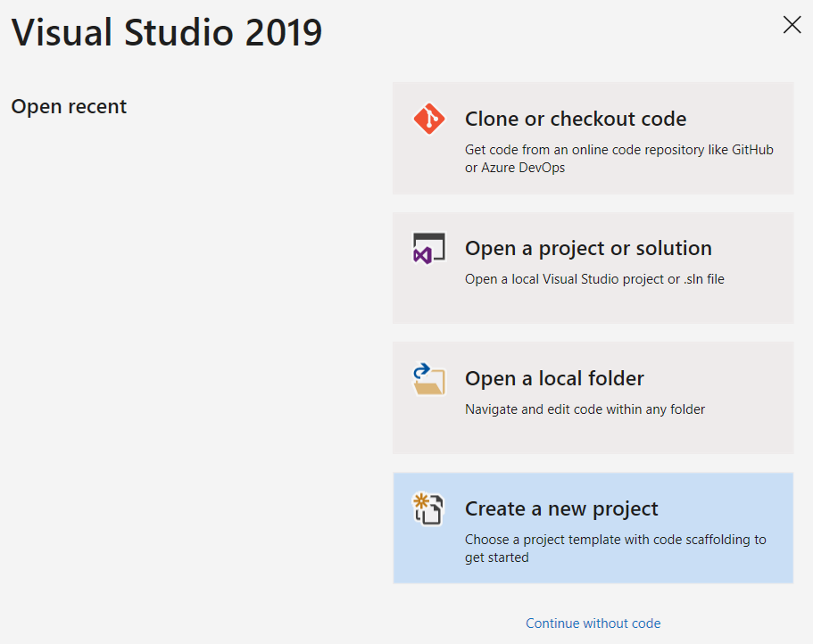Click the Git clone icon
This screenshot has height=644, width=813.
click(x=428, y=119)
